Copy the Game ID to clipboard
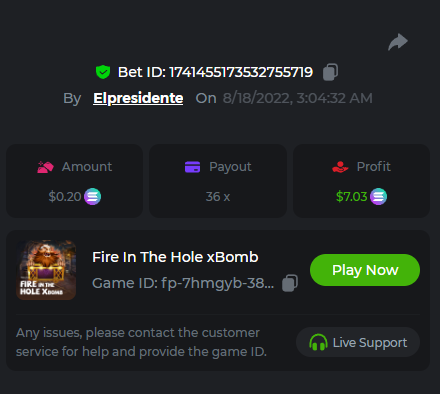Viewport: 440px width, 394px height. pyautogui.click(x=290, y=283)
